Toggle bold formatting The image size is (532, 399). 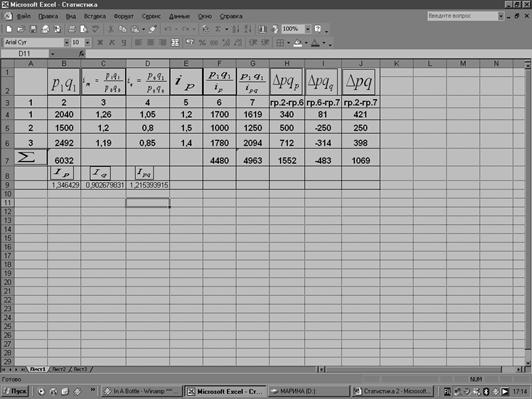[x=100, y=43]
